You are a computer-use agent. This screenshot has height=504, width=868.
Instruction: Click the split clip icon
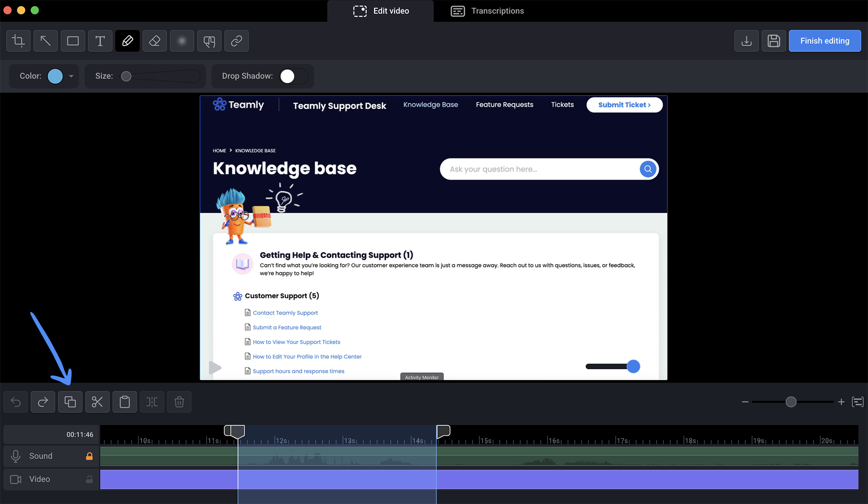coord(152,402)
